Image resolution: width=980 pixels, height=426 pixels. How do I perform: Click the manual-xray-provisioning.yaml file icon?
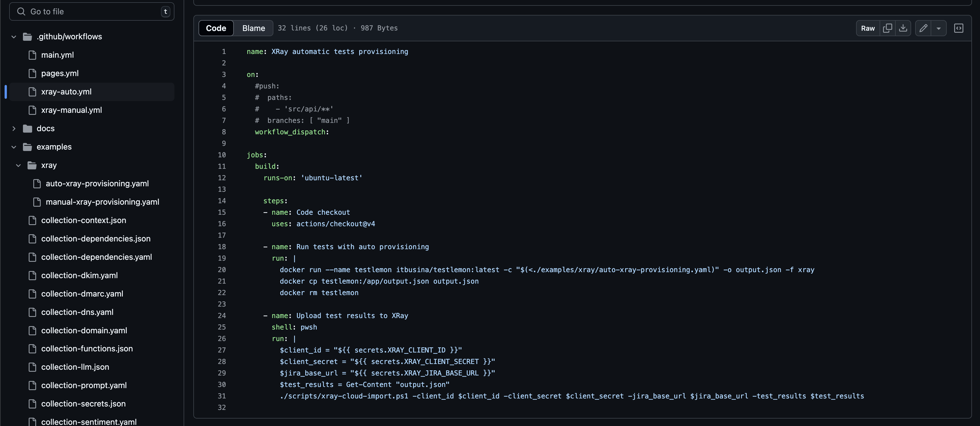[37, 202]
